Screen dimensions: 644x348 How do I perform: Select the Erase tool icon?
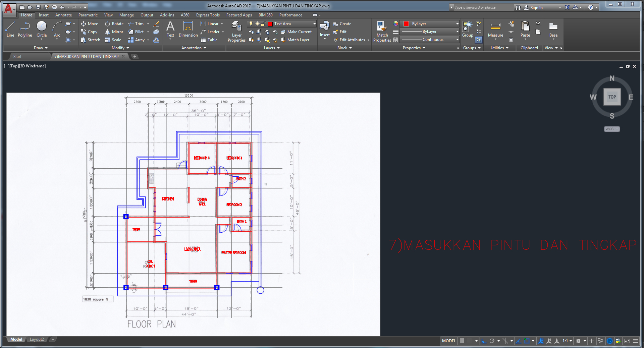pyautogui.click(x=156, y=24)
